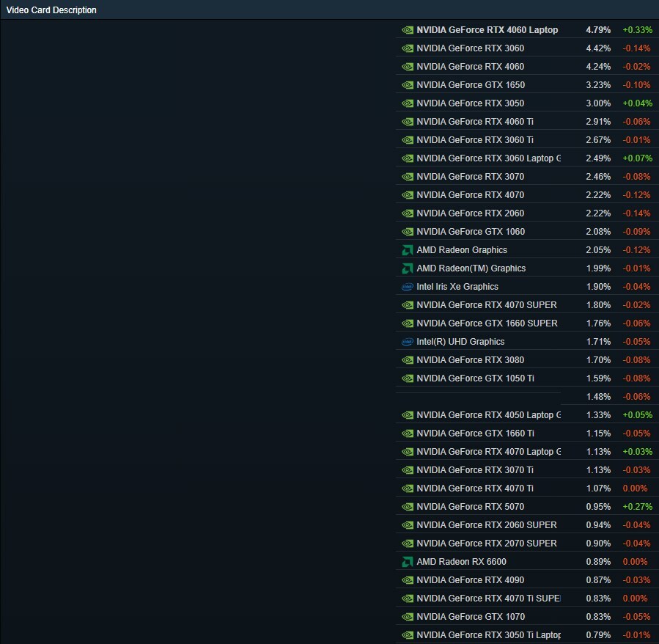The image size is (659, 644).
Task: Select the +0.03% change value
Action: pyautogui.click(x=638, y=452)
